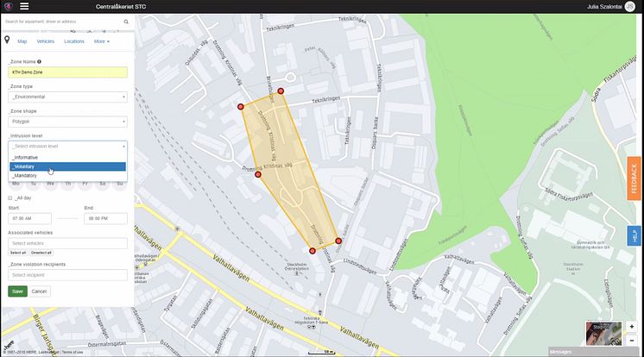Zoom out using the map minus button
Screen dimensions: 644x357
click(x=632, y=340)
